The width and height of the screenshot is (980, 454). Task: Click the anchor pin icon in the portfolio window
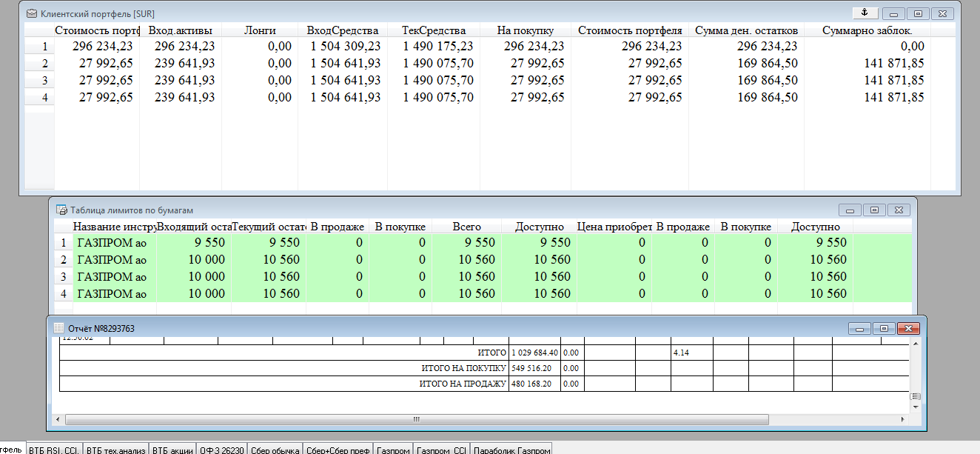tap(865, 13)
